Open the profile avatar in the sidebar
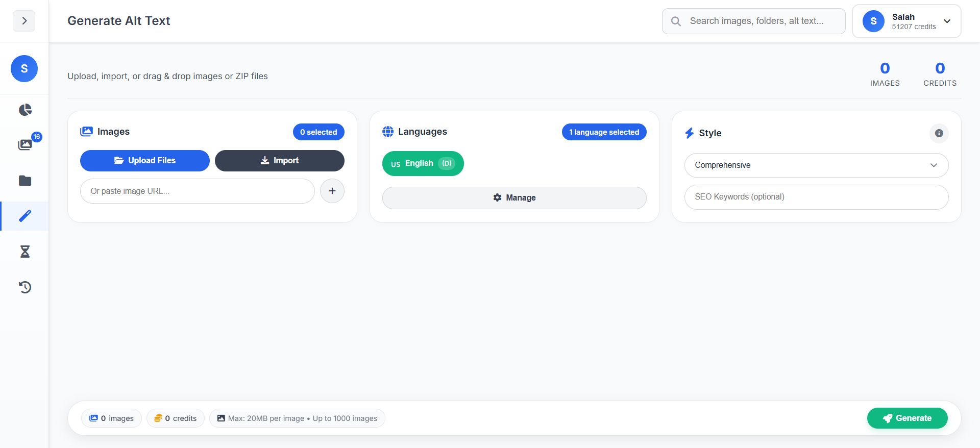This screenshot has height=448, width=980. 24,69
